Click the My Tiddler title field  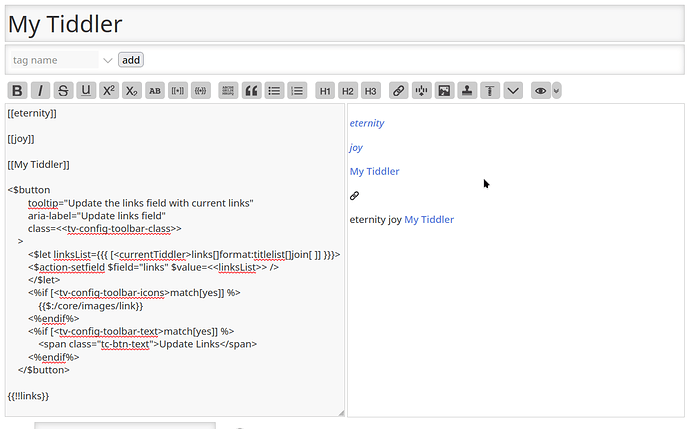(x=345, y=24)
